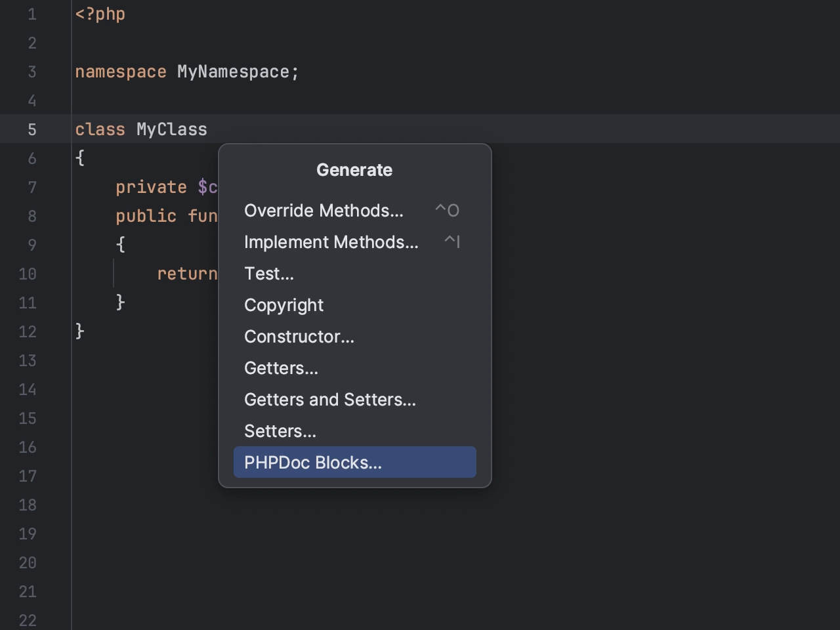Click the Generate popup title

click(x=354, y=169)
